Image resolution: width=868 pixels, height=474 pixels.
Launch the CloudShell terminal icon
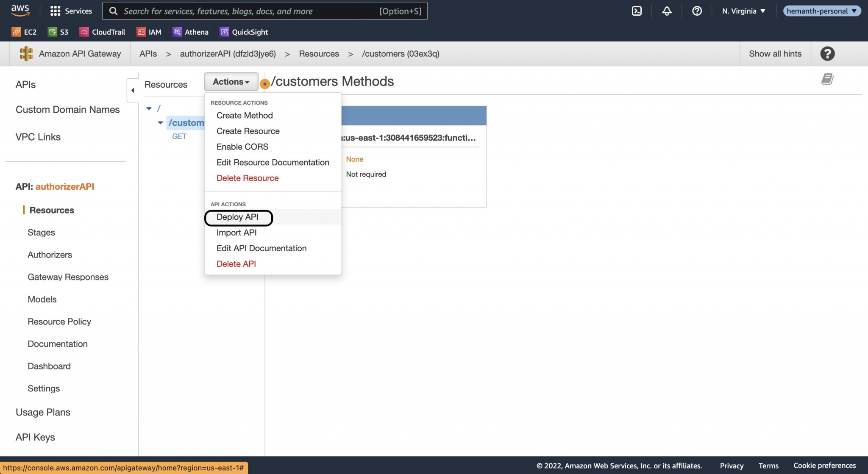[637, 11]
